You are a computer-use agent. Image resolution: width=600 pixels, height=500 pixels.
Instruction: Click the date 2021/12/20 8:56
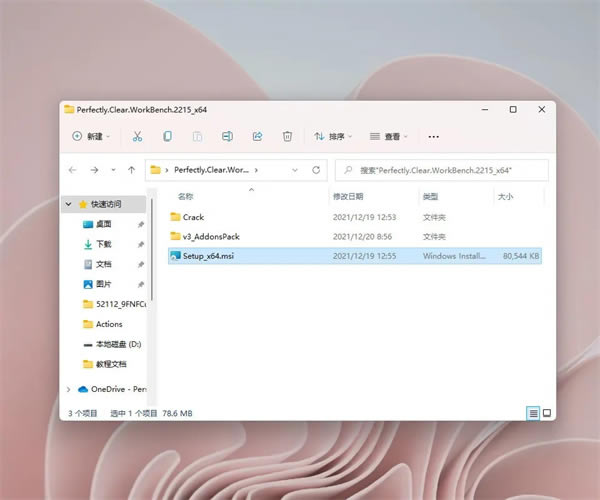[362, 237]
